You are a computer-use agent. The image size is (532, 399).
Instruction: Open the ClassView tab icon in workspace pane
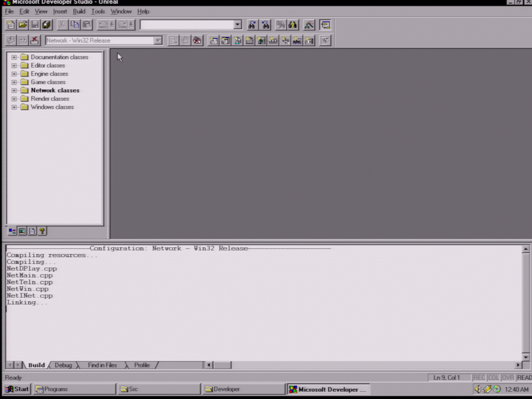pos(12,232)
